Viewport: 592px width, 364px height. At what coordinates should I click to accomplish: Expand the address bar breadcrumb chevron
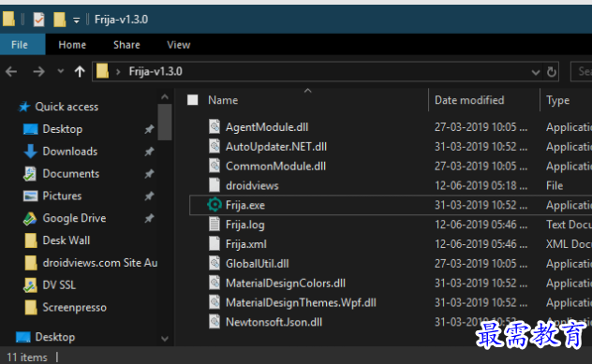(x=118, y=71)
